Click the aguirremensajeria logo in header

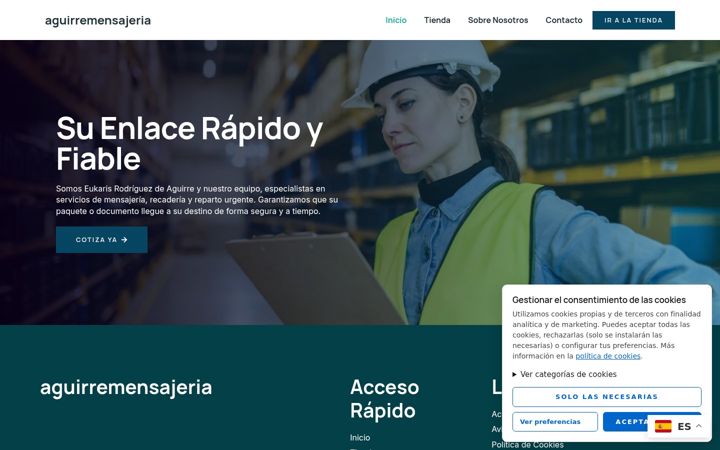[98, 20]
